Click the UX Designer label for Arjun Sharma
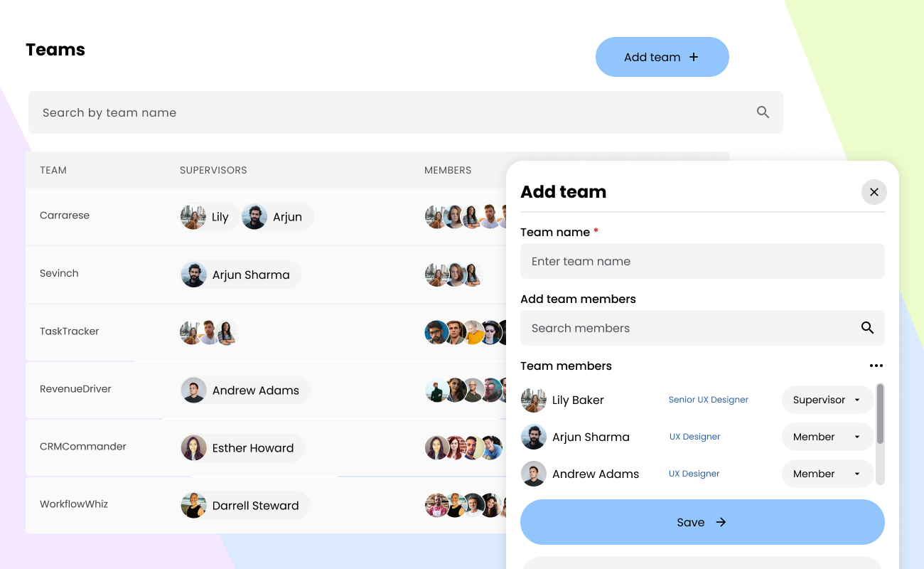 pos(694,437)
